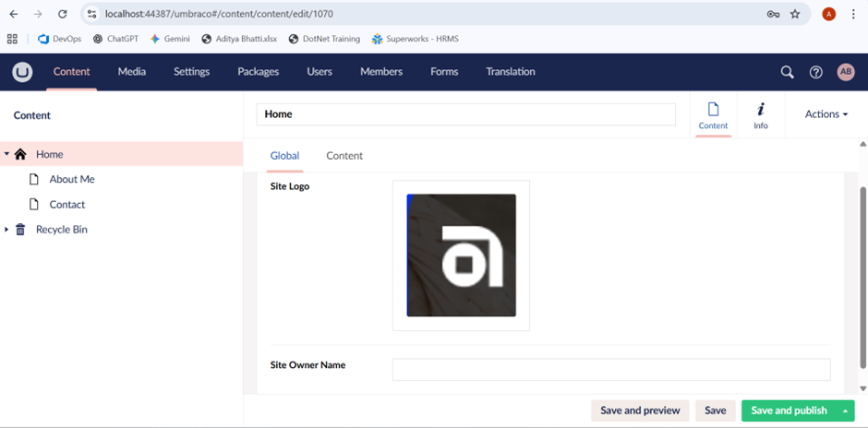Viewport: 868px width, 428px height.
Task: Select the Content document icon tab
Action: (713, 115)
